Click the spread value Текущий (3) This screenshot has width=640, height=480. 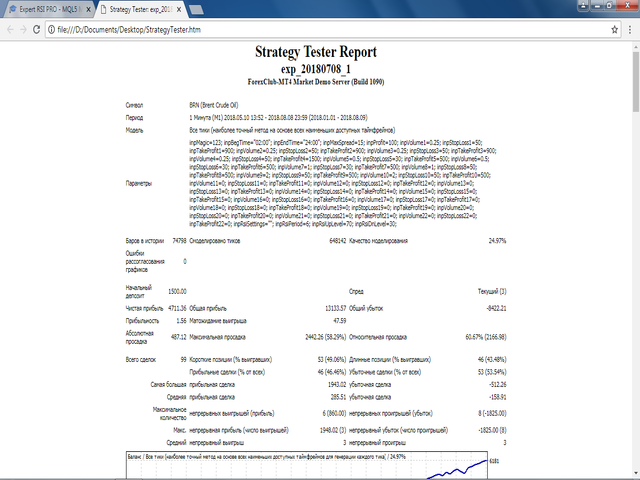click(x=492, y=291)
